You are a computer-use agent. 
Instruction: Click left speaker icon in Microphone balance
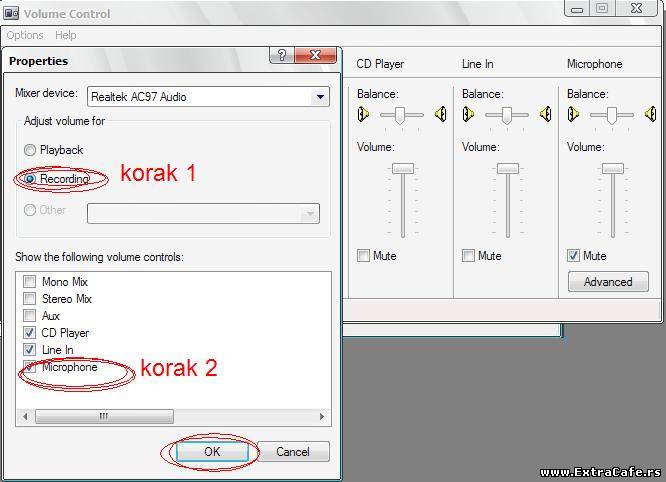pyautogui.click(x=573, y=114)
